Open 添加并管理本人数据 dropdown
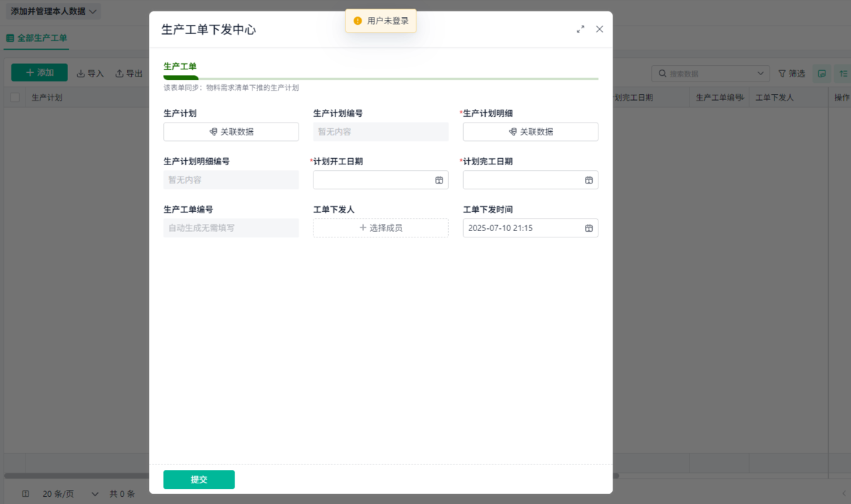 pos(54,11)
